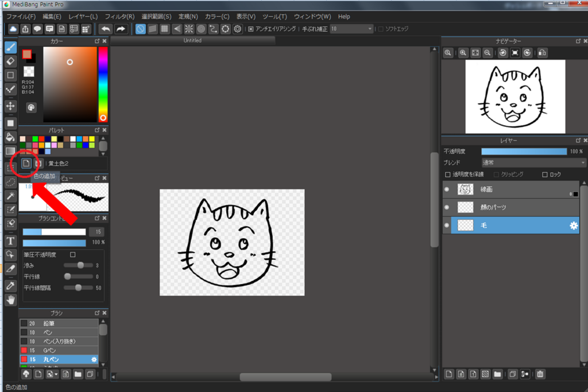Viewport: 588px width, 392px height.
Task: Open the color palette icon in Color panel
Action: coord(31,108)
